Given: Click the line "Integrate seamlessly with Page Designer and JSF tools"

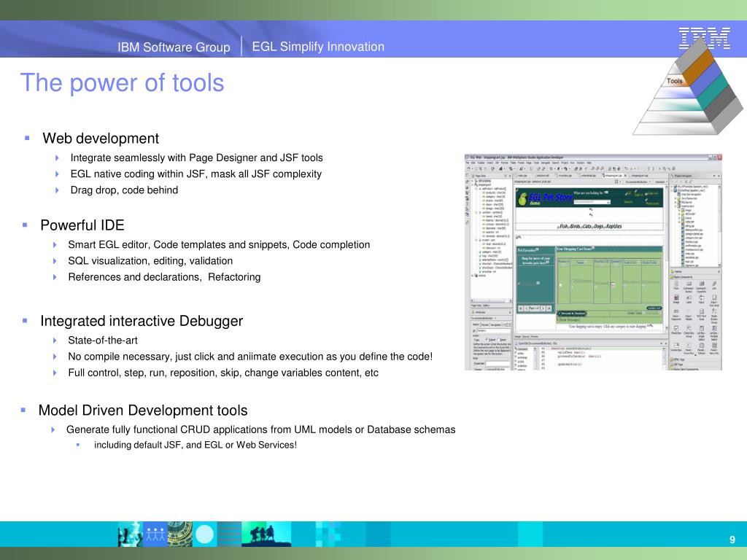Looking at the screenshot, I should coord(196,157).
